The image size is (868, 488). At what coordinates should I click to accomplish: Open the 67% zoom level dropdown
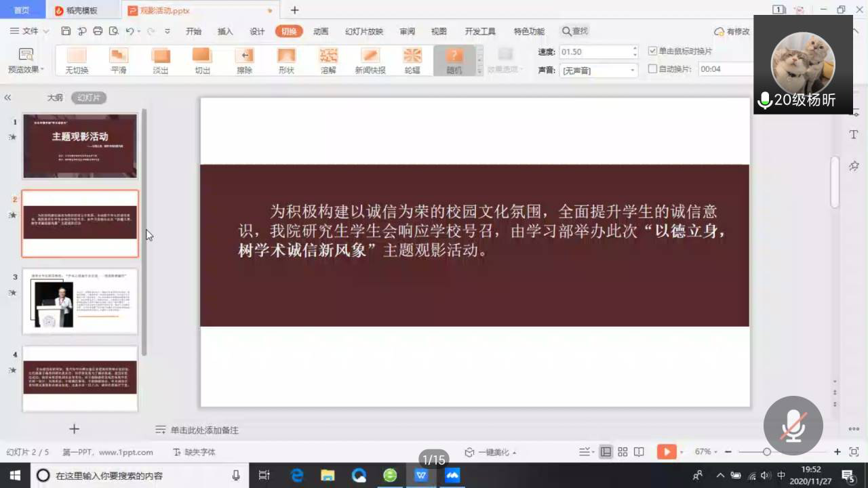(705, 452)
